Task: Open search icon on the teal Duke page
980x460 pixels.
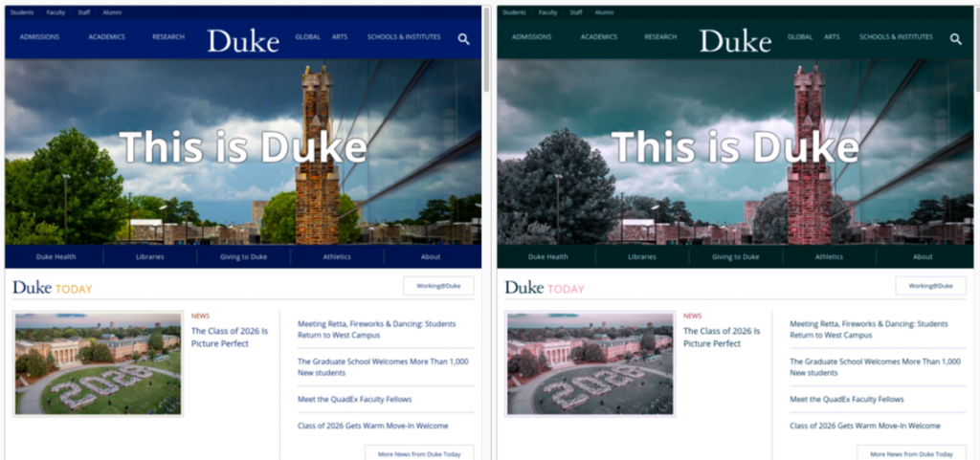Action: point(956,38)
